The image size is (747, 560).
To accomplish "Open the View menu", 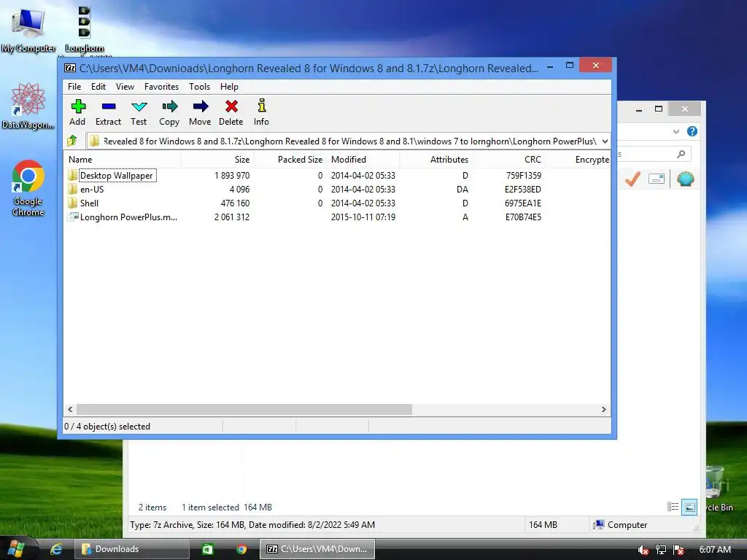I will click(x=125, y=87).
